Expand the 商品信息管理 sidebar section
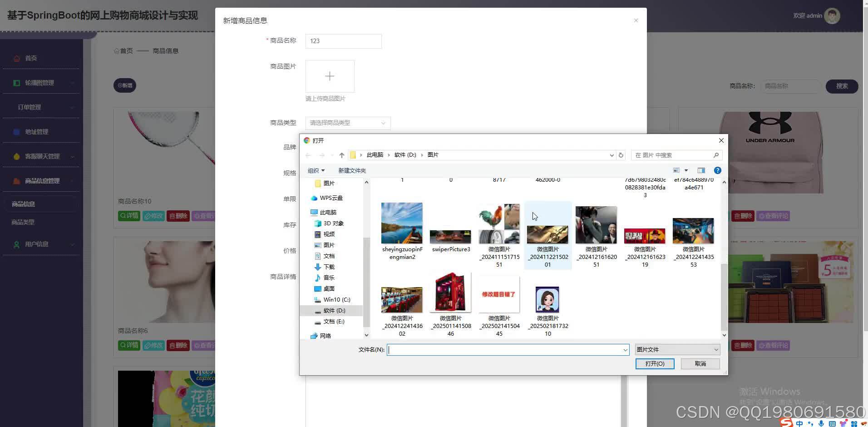Screen dimensions: 868x427 (41, 180)
